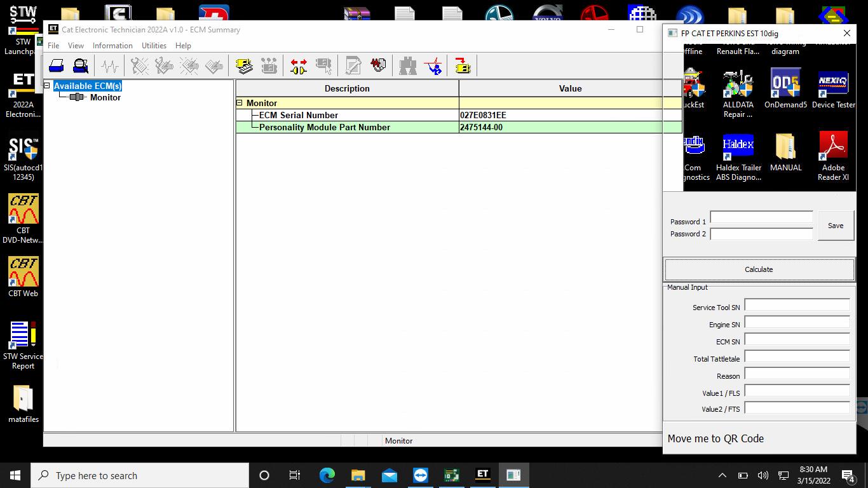This screenshot has width=868, height=488.
Task: Open STW Service Report desktop icon
Action: point(23,345)
